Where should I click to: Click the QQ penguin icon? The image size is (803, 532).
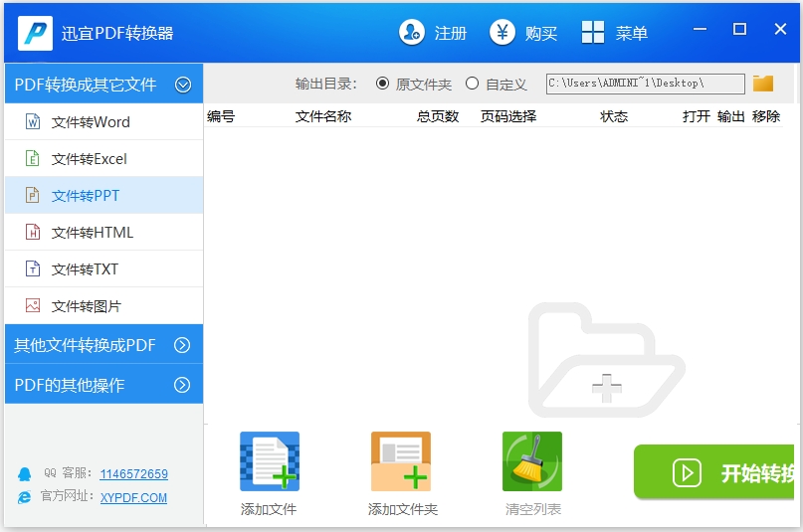pyautogui.click(x=24, y=474)
